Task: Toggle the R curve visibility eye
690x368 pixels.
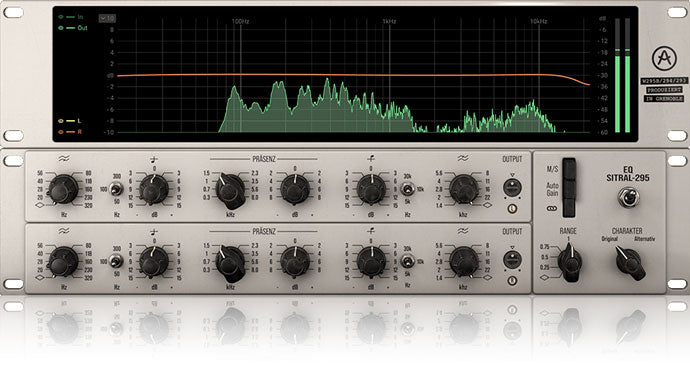Action: pyautogui.click(x=61, y=132)
